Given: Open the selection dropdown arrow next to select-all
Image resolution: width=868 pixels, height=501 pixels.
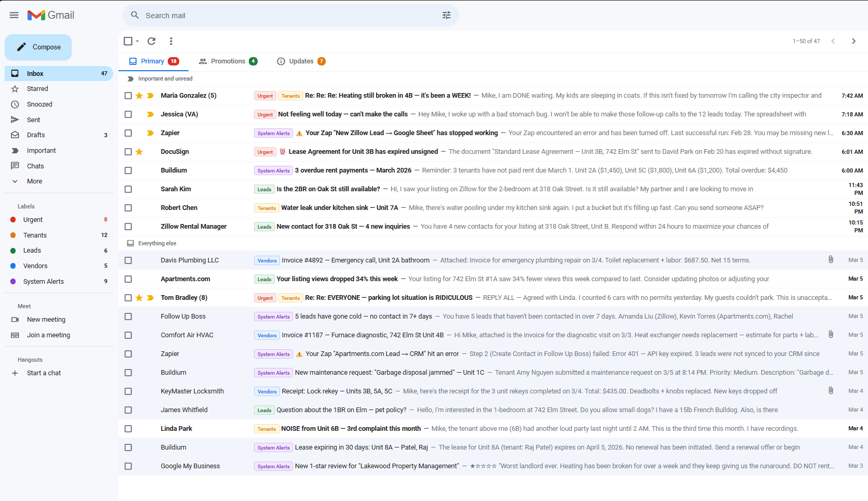Looking at the screenshot, I should coord(136,41).
